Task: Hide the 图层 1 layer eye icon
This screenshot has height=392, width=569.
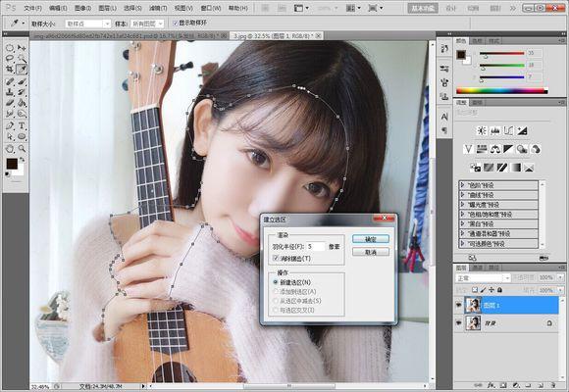Action: pyautogui.click(x=459, y=306)
